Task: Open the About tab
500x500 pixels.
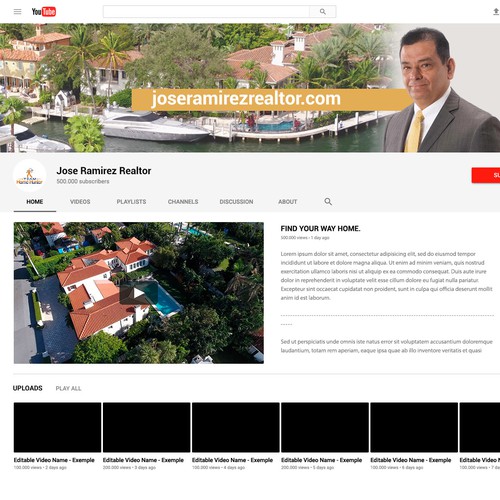Action: pyautogui.click(x=288, y=202)
